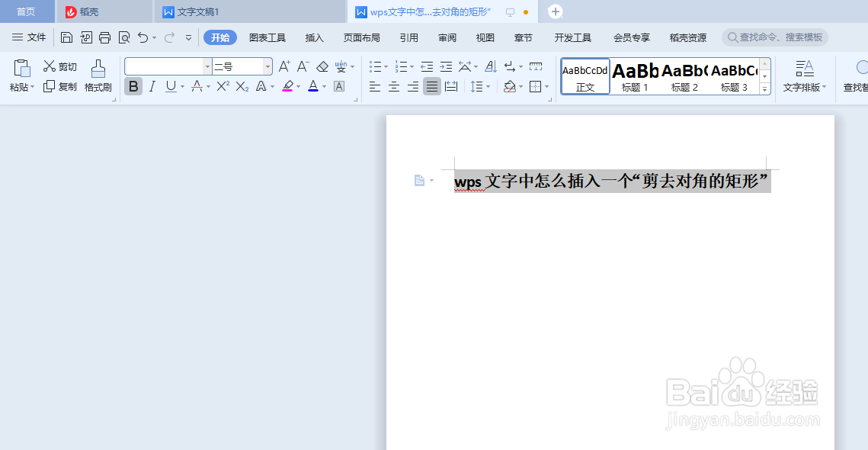Click the character border A icon
The height and width of the screenshot is (450, 868).
click(x=339, y=86)
